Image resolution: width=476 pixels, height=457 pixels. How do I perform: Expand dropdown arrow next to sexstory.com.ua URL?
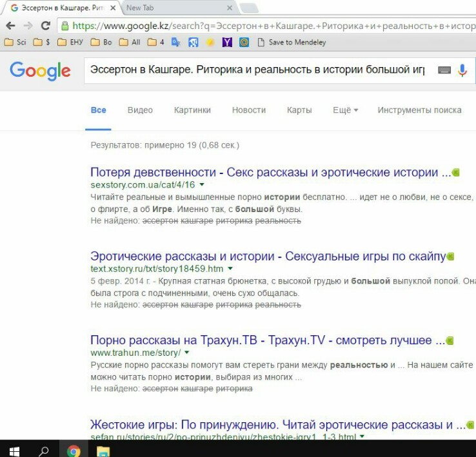pos(202,184)
